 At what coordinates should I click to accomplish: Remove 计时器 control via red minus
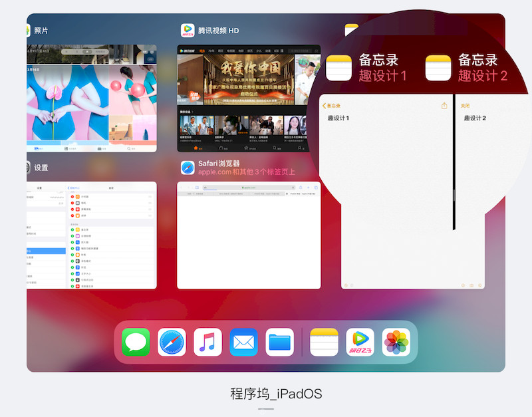(72, 197)
